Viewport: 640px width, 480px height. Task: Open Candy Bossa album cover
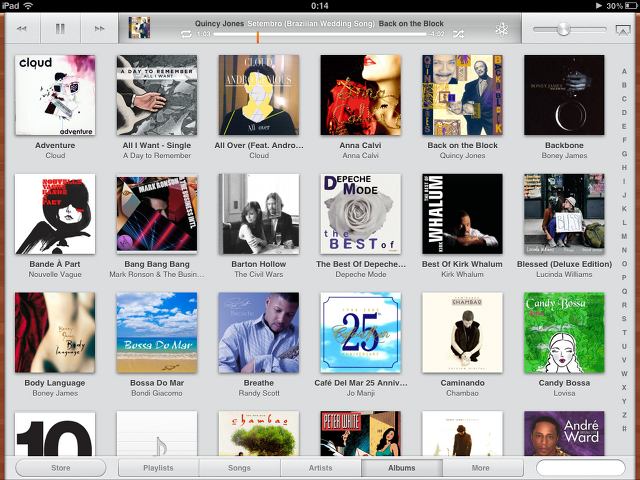pyautogui.click(x=564, y=332)
